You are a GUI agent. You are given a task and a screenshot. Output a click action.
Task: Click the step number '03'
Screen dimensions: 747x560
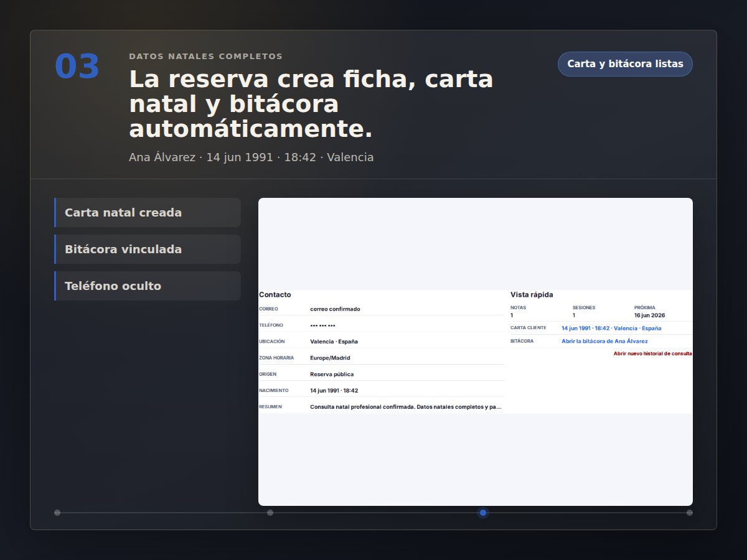[x=77, y=67]
